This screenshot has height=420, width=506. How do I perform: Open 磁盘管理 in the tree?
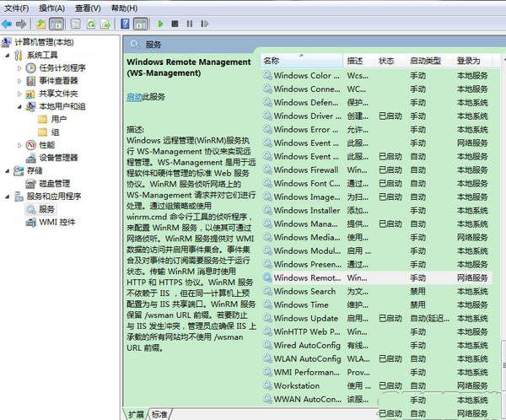55,184
